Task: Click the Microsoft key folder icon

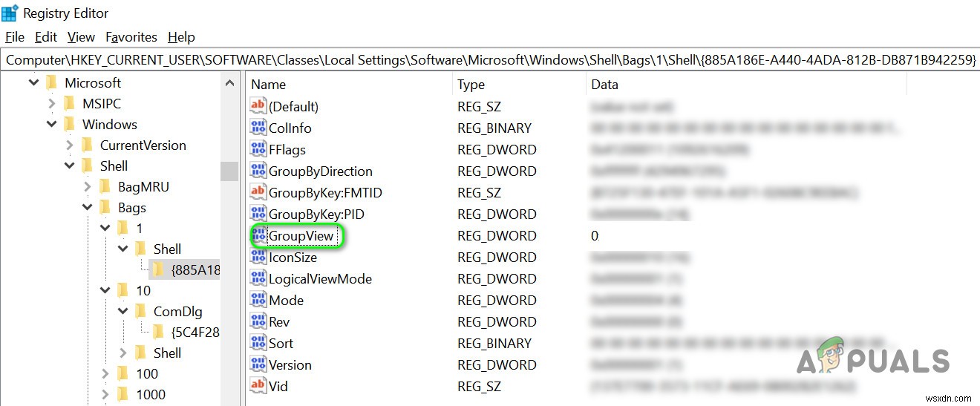Action: [x=51, y=82]
